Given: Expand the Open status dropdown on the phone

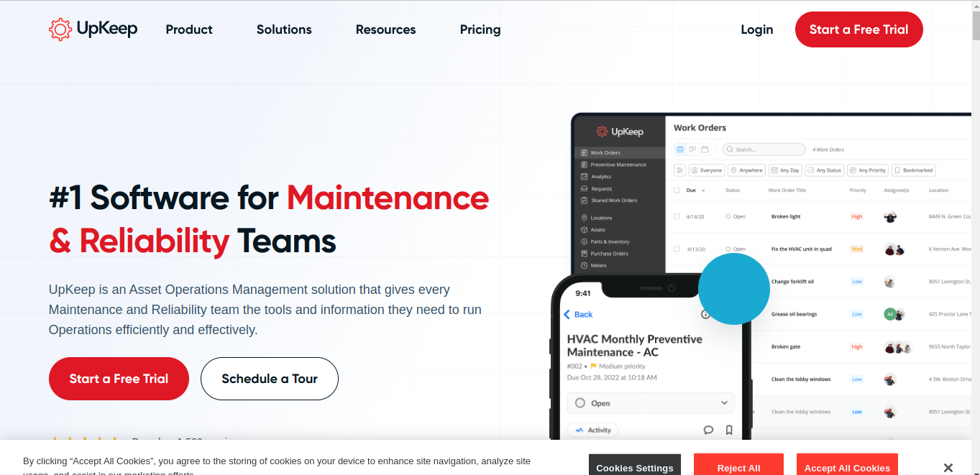Looking at the screenshot, I should 651,403.
